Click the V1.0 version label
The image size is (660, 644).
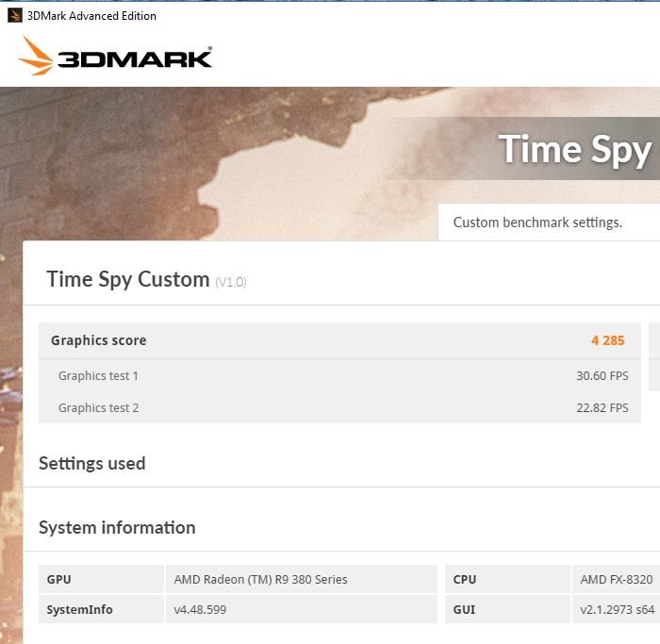231,282
